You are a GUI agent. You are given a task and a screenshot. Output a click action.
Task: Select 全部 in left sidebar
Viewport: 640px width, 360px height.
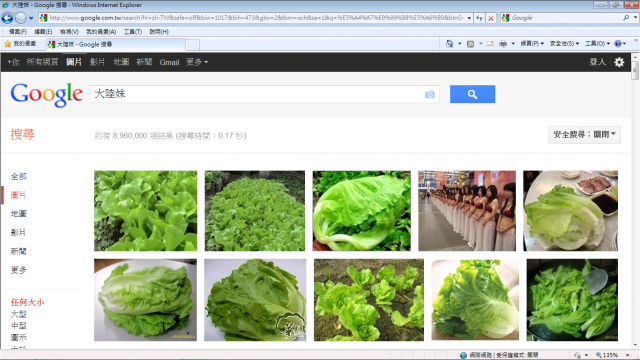click(x=18, y=176)
